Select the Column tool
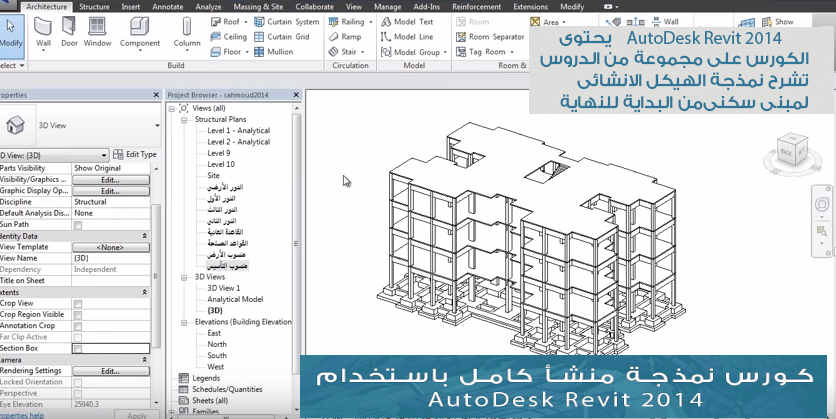The width and height of the screenshot is (836, 419). point(187,34)
